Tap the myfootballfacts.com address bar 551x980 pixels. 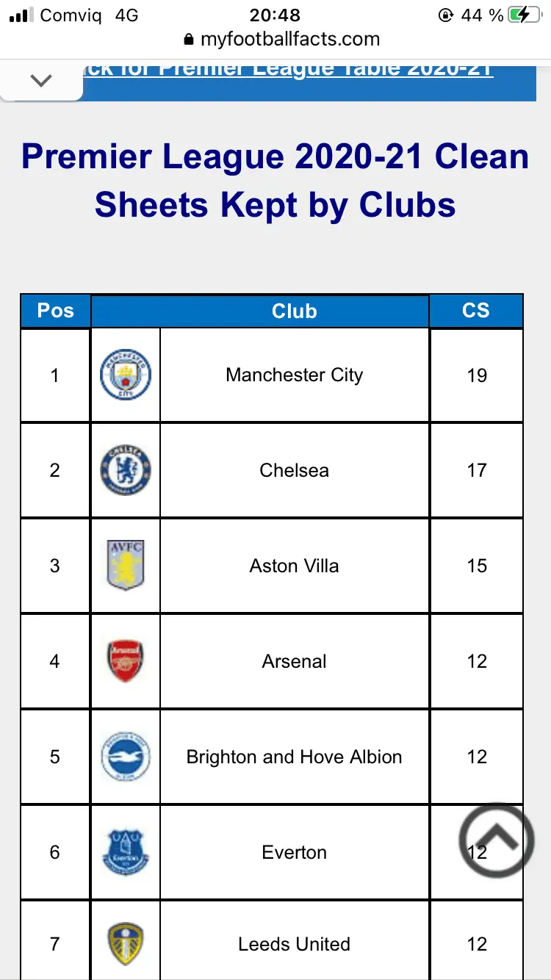click(x=282, y=39)
